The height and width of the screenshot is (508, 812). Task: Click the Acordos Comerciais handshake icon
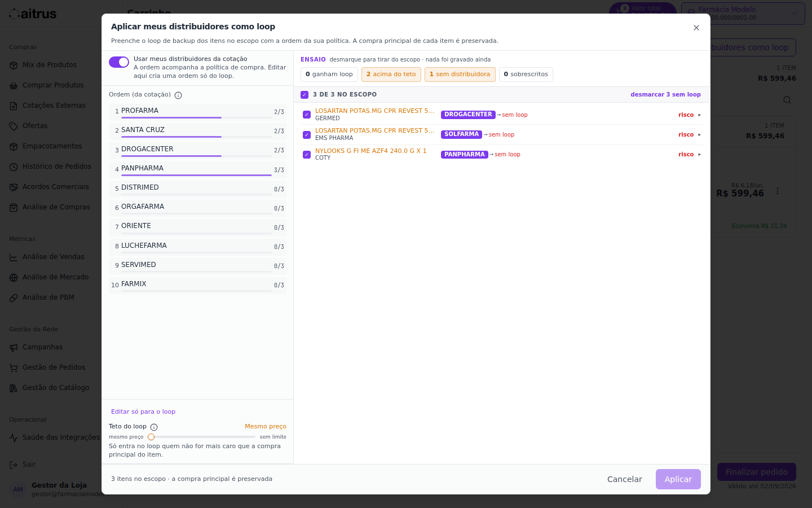click(14, 187)
